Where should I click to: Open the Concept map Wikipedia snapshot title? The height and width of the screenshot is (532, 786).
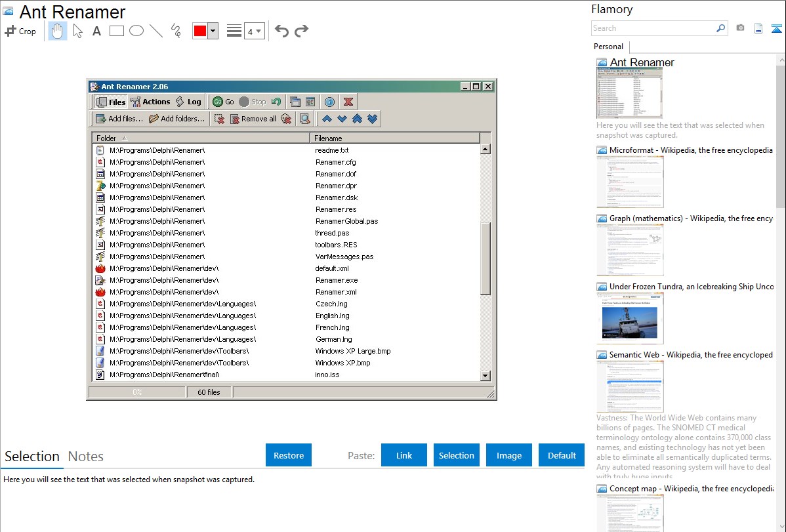[x=692, y=488]
